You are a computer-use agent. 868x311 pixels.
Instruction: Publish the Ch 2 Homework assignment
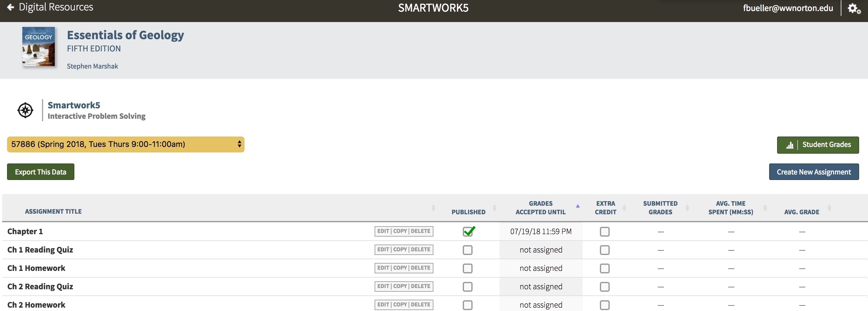click(x=467, y=305)
